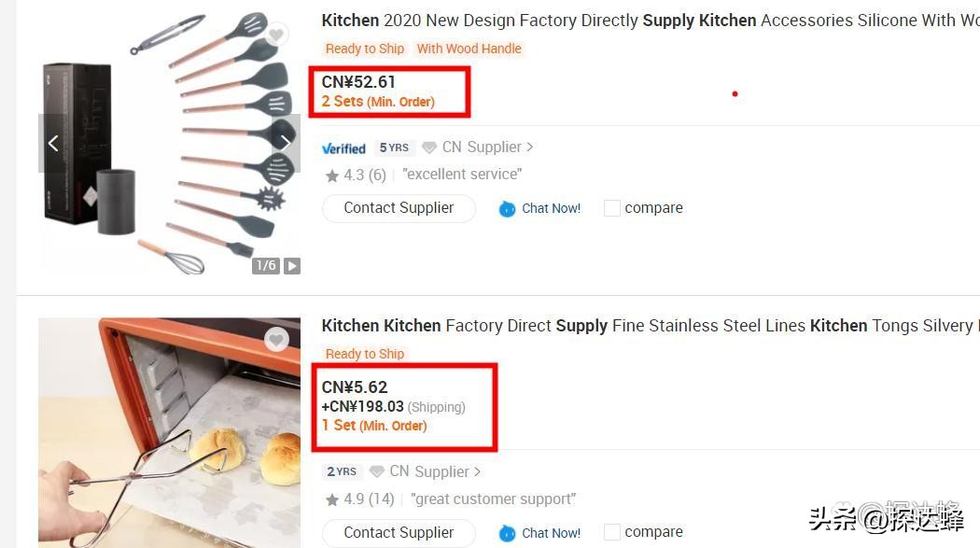This screenshot has width=980, height=548.
Task: Show previous image of utensil set
Action: [53, 143]
